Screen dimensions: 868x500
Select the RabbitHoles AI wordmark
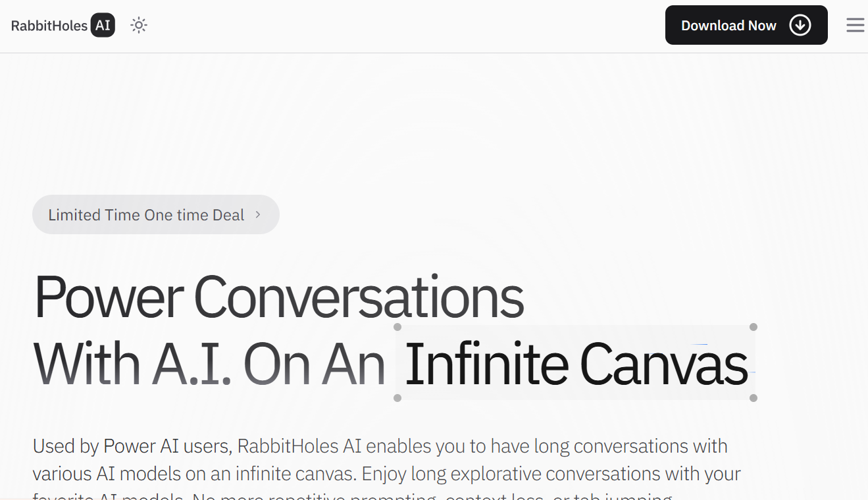49,25
